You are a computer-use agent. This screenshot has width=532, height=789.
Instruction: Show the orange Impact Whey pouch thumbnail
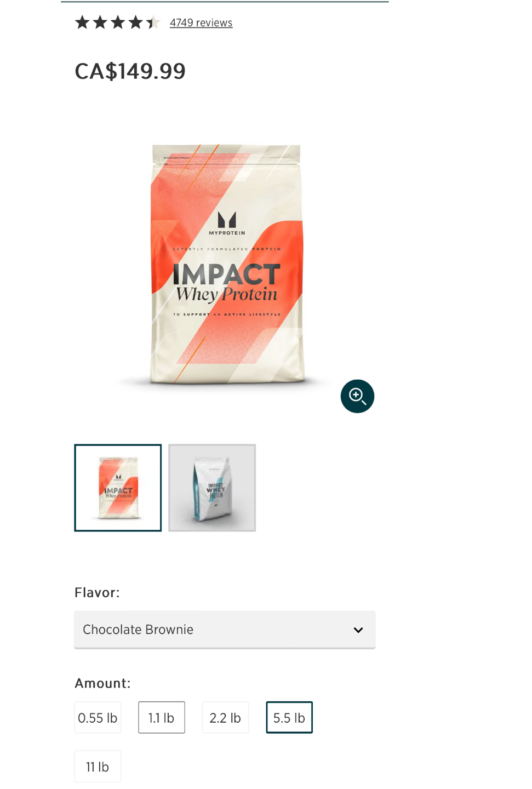coord(118,488)
